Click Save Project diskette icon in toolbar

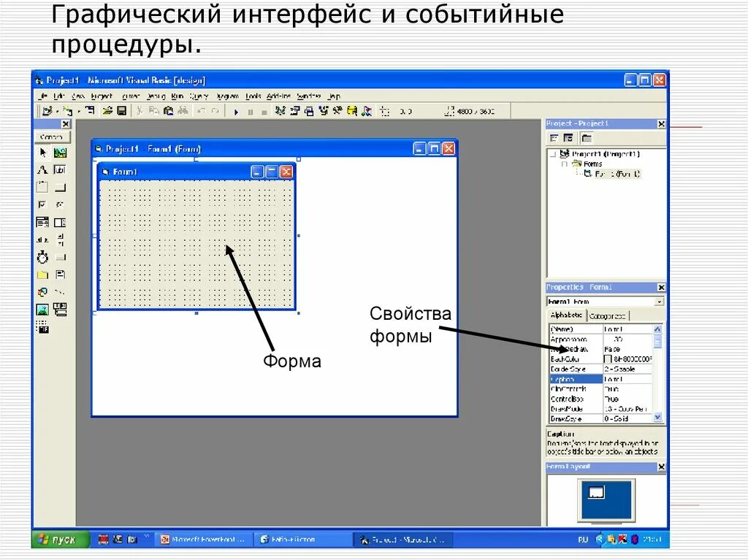click(x=122, y=111)
